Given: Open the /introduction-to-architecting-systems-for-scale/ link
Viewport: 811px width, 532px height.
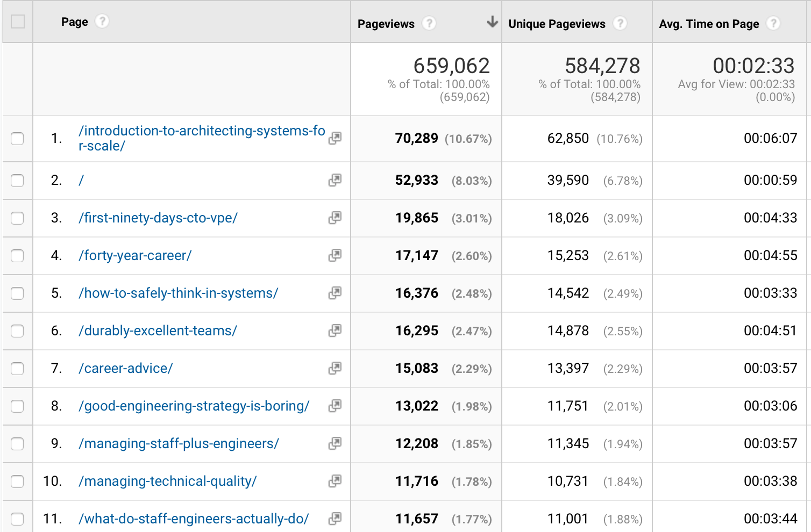Looking at the screenshot, I should [202, 138].
